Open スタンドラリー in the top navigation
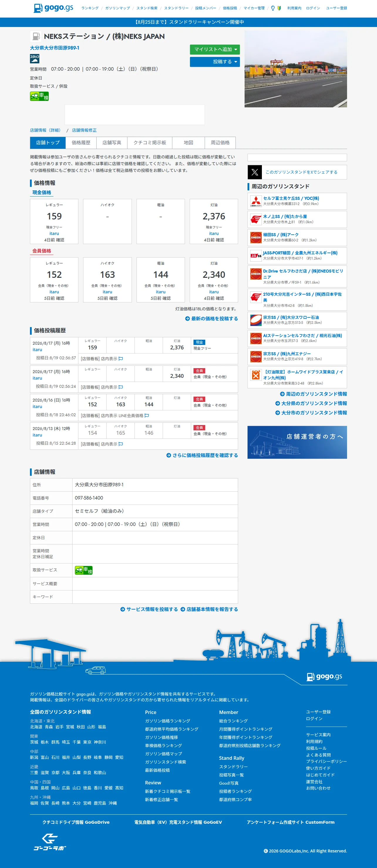The height and width of the screenshot is (868, 377). [176, 8]
